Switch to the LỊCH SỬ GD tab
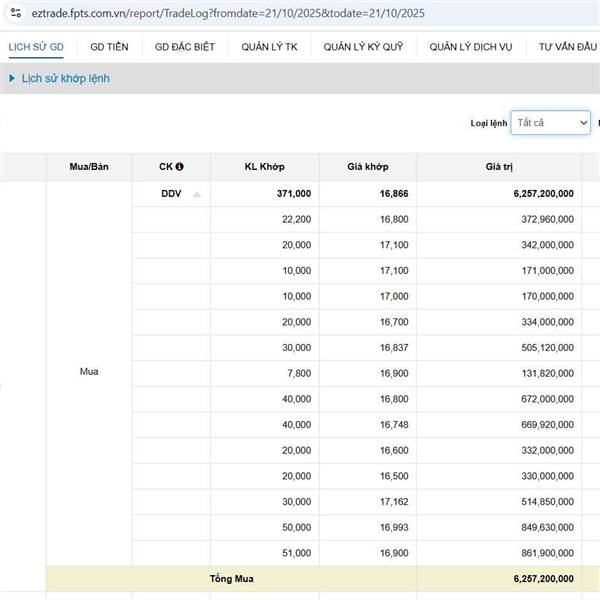The width and height of the screenshot is (600, 600). point(35,47)
